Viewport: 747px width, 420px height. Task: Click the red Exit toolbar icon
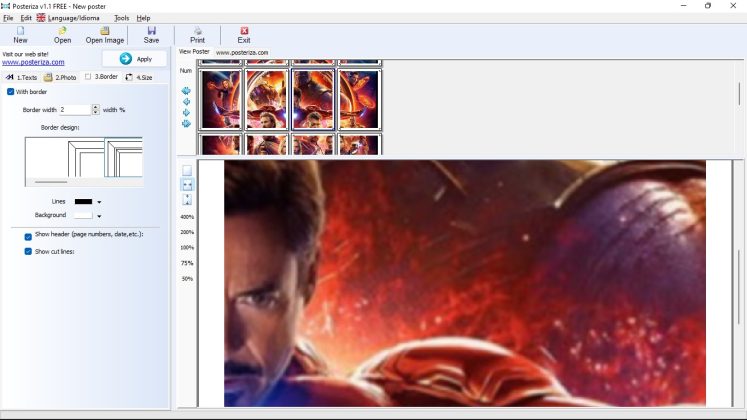point(244,31)
